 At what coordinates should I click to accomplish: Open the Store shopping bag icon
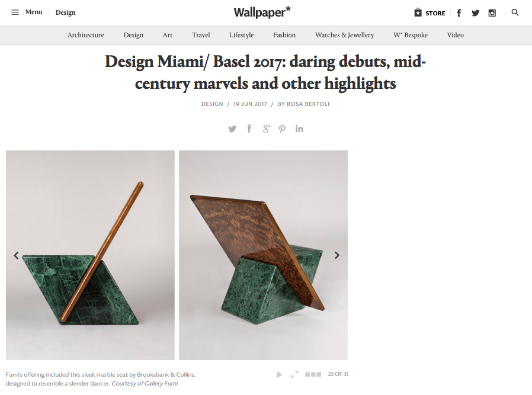(418, 12)
